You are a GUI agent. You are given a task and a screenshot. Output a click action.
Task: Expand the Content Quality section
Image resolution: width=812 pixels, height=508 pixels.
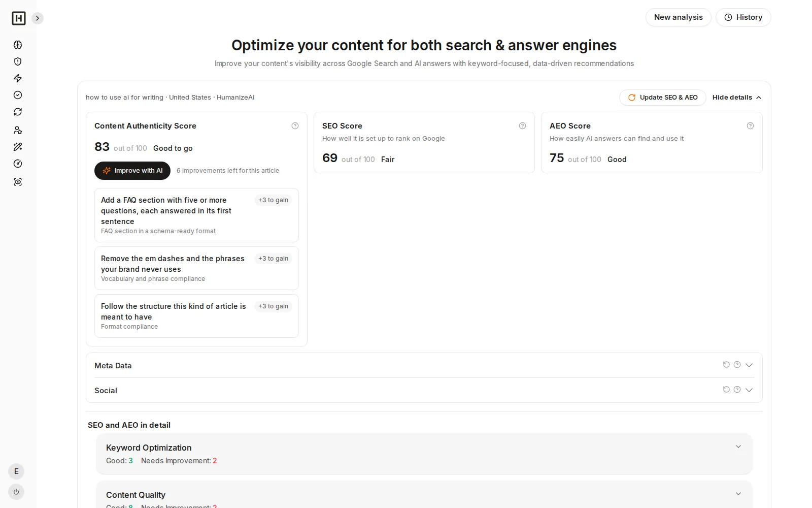pos(424,495)
